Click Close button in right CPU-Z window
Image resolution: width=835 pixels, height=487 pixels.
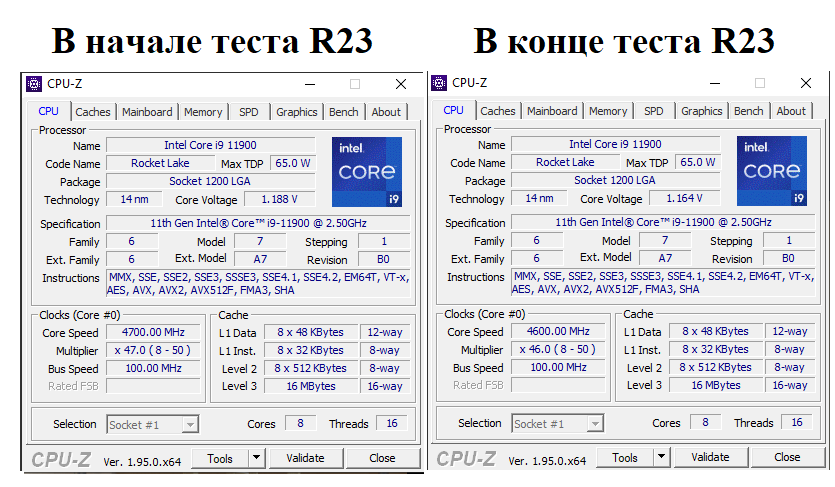pos(788,457)
